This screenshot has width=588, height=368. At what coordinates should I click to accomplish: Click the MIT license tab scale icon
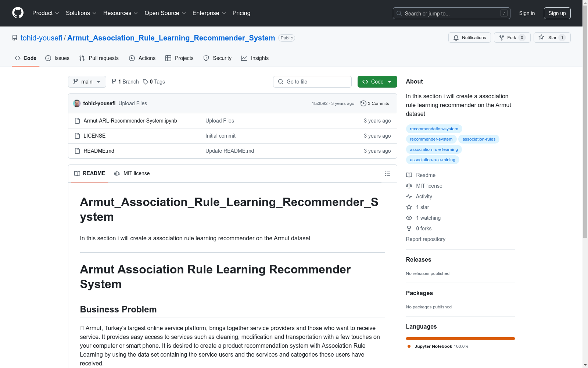coord(117,173)
